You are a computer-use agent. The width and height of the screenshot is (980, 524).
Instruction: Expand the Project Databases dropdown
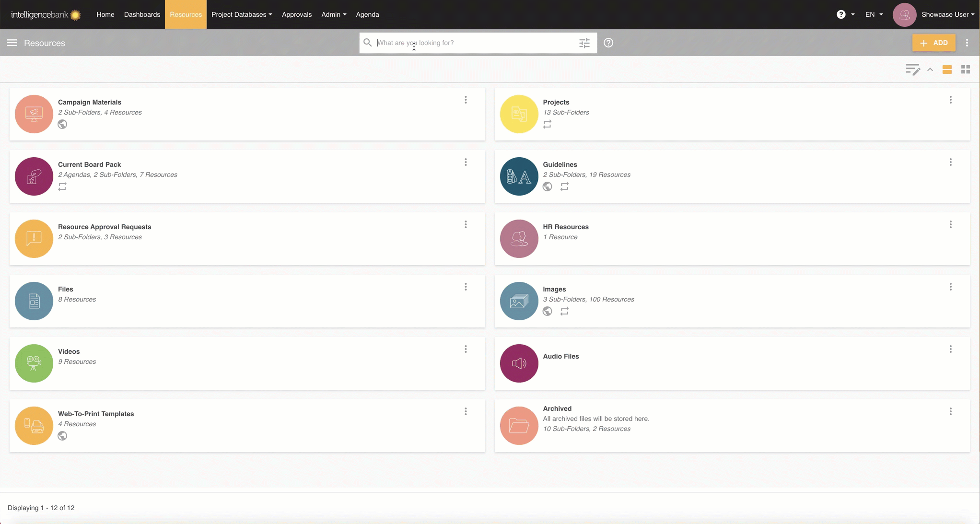(x=242, y=14)
